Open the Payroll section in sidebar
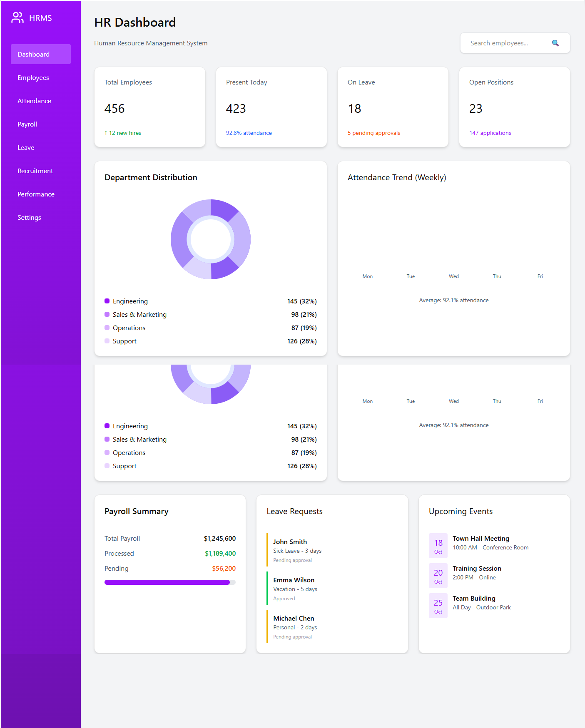Viewport: 585px width, 728px height. (x=27, y=124)
